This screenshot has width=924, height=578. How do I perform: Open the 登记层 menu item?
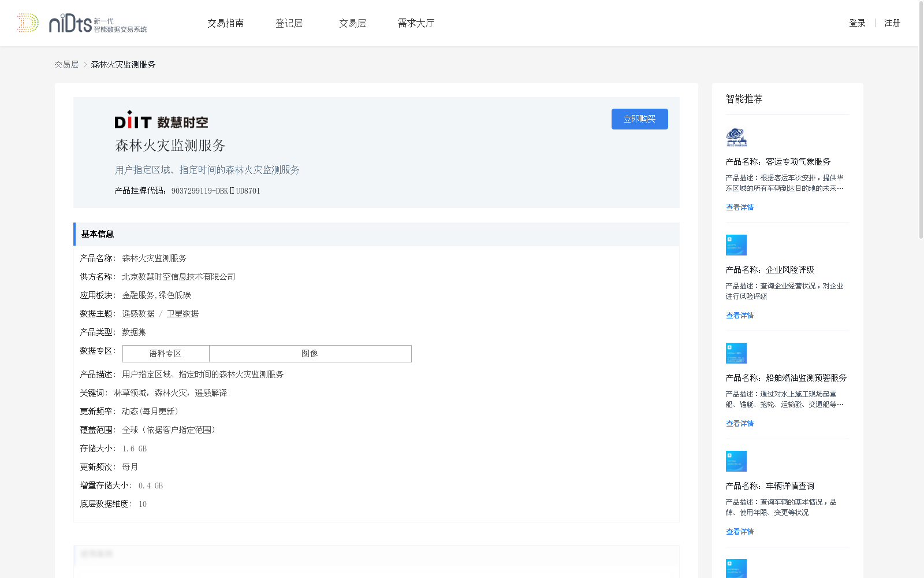289,23
